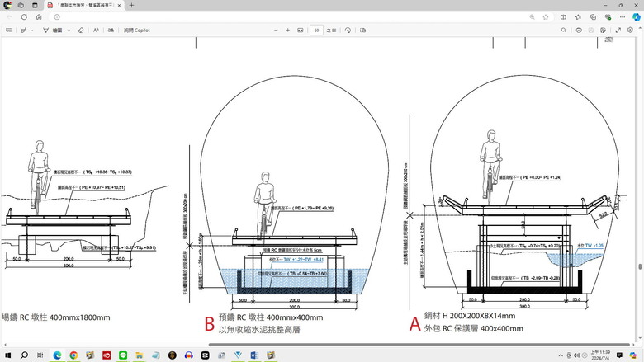Go to browser home page
This screenshot has height=362, width=644.
(39, 16)
